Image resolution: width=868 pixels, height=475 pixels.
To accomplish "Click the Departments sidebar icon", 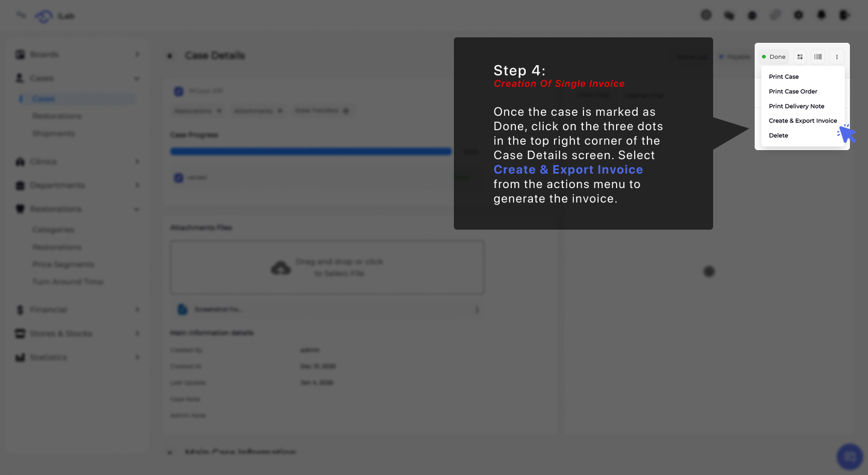I will [x=20, y=185].
